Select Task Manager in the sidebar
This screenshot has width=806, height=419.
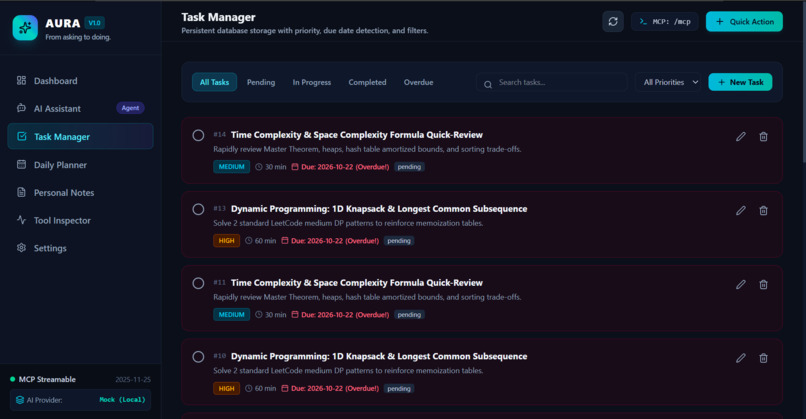(80, 136)
